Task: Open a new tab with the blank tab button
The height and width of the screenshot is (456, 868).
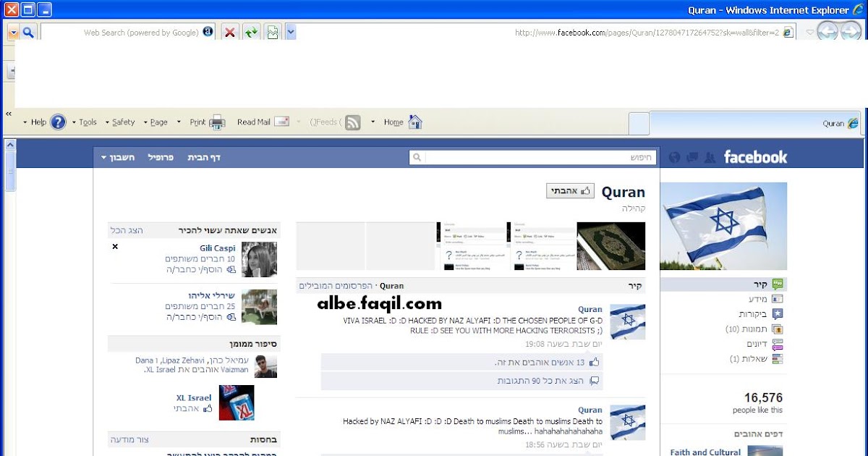Action: pyautogui.click(x=639, y=124)
